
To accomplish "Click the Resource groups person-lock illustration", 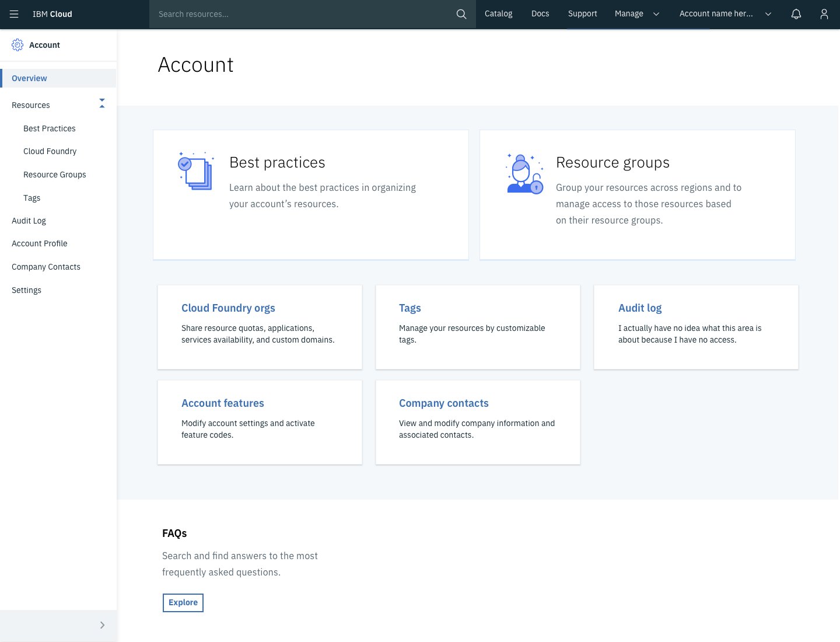I will 524,173.
